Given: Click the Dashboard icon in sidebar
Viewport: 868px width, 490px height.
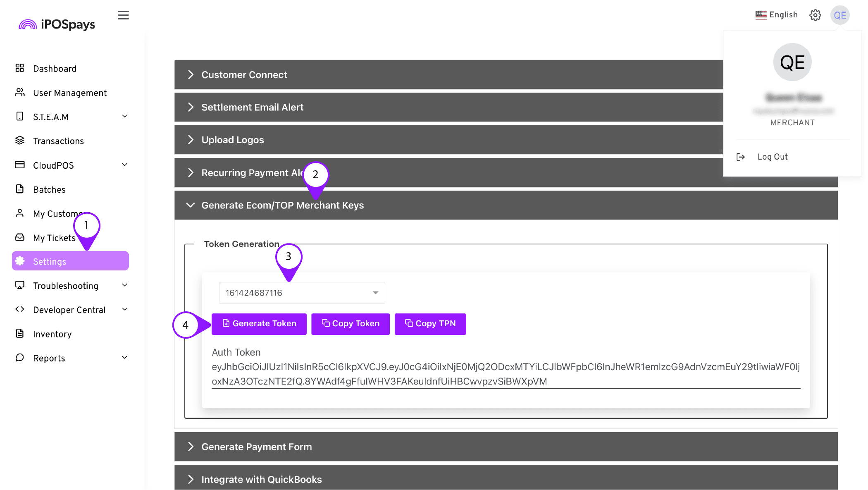Looking at the screenshot, I should point(21,68).
